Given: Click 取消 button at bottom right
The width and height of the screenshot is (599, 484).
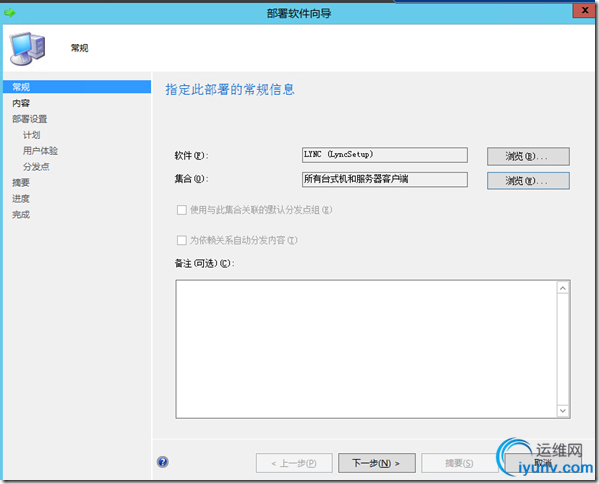Looking at the screenshot, I should click(544, 463).
